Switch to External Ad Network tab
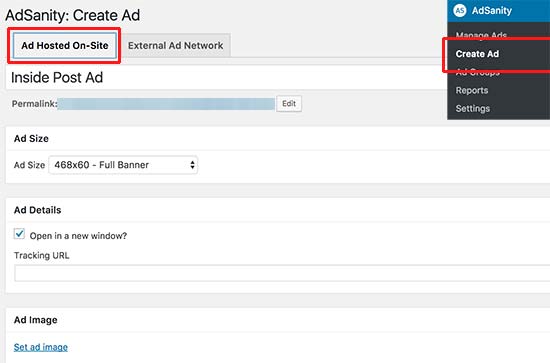The height and width of the screenshot is (363, 550). [x=175, y=46]
